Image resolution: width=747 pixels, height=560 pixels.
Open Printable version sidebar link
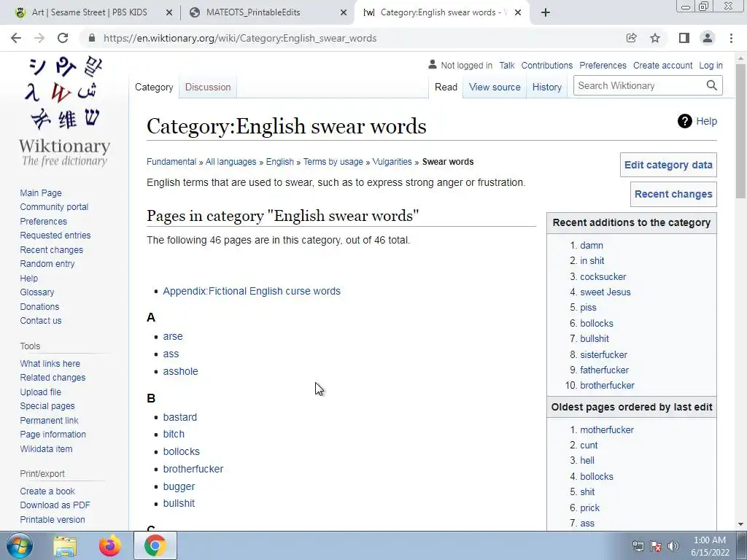click(53, 519)
